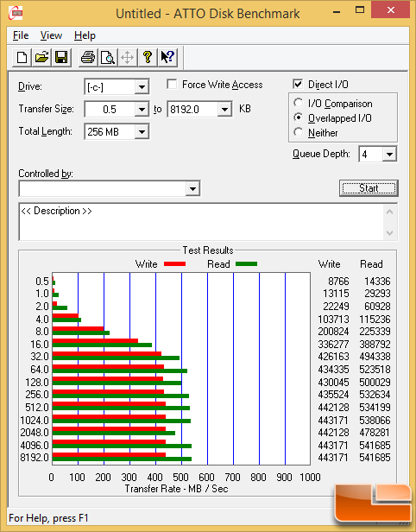This screenshot has width=416, height=532.
Task: Select the Neither radio button
Action: (299, 132)
